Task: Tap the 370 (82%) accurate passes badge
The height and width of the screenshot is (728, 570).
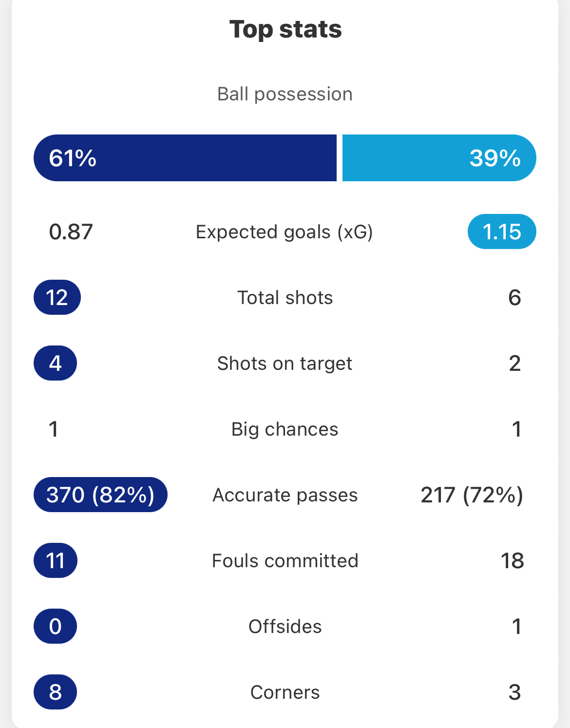Action: tap(100, 495)
